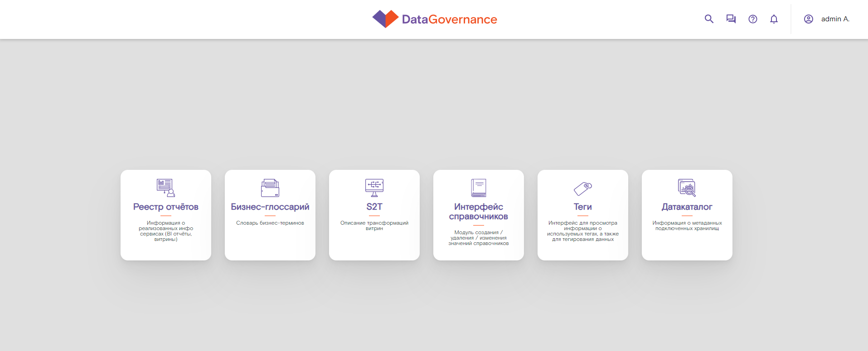Click the Датакаталог magnifier chart icon
868x351 pixels.
(x=687, y=188)
